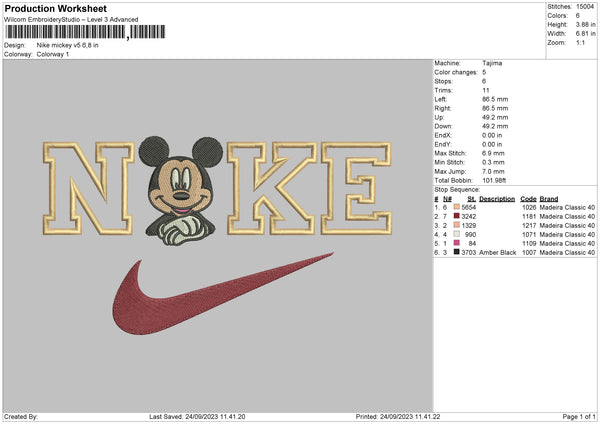The image size is (600, 424).
Task: Click the Max Stitch value 6.9 mm
Action: tap(493, 153)
